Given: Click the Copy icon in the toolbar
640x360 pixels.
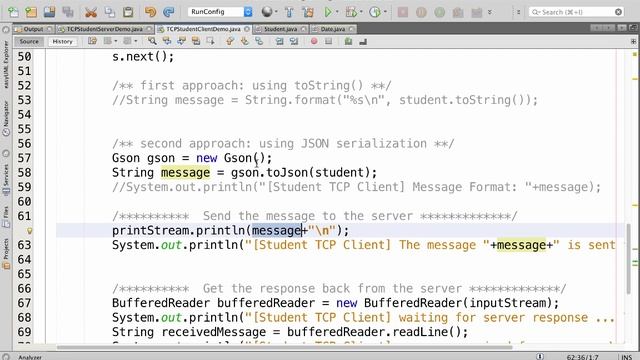Looking at the screenshot, I should 109,12.
